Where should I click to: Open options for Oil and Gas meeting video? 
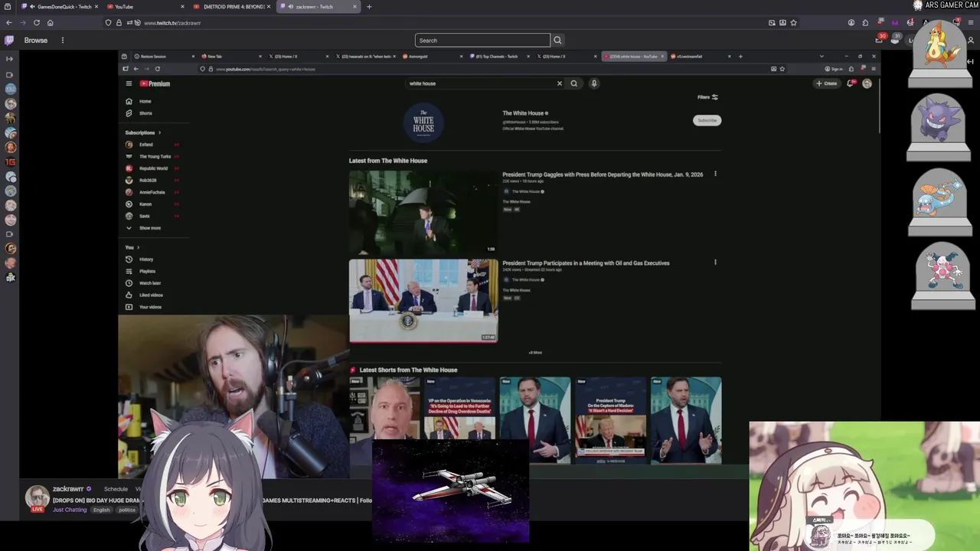pos(715,262)
